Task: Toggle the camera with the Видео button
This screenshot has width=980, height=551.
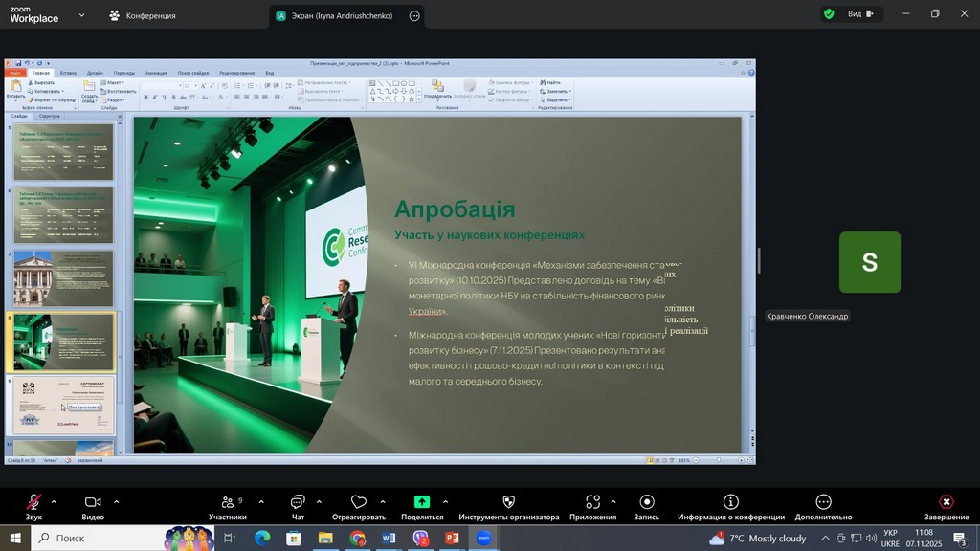Action: pos(93,503)
